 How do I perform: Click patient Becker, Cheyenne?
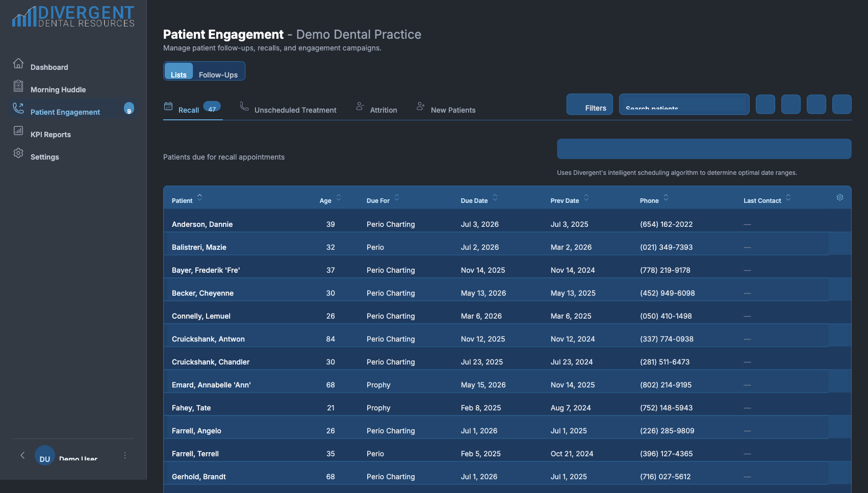pyautogui.click(x=202, y=293)
